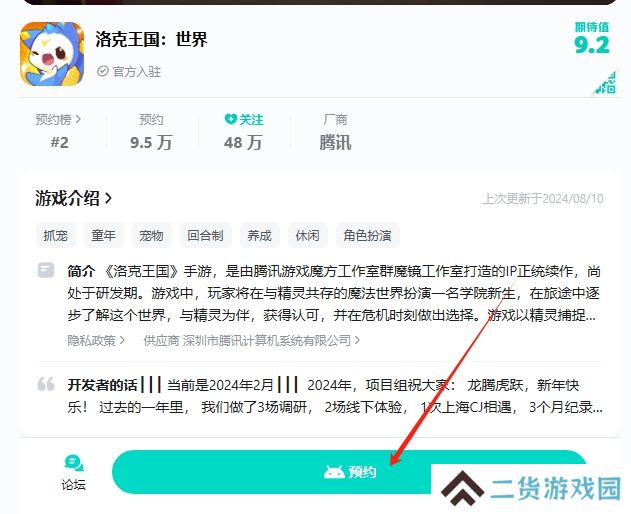Image resolution: width=631 pixels, height=514 pixels.
Task: Open supplier 深圳市腾讯计算机系统有限公司 link
Action: click(x=252, y=341)
